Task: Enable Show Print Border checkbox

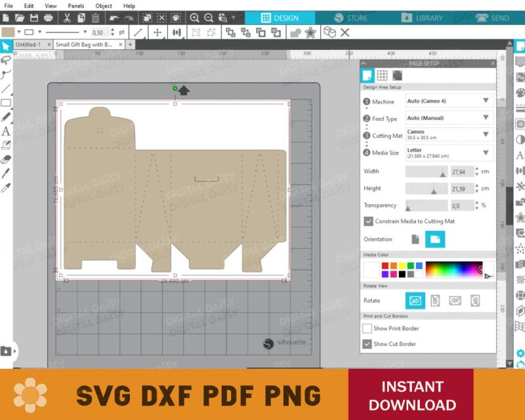Action: (x=367, y=328)
